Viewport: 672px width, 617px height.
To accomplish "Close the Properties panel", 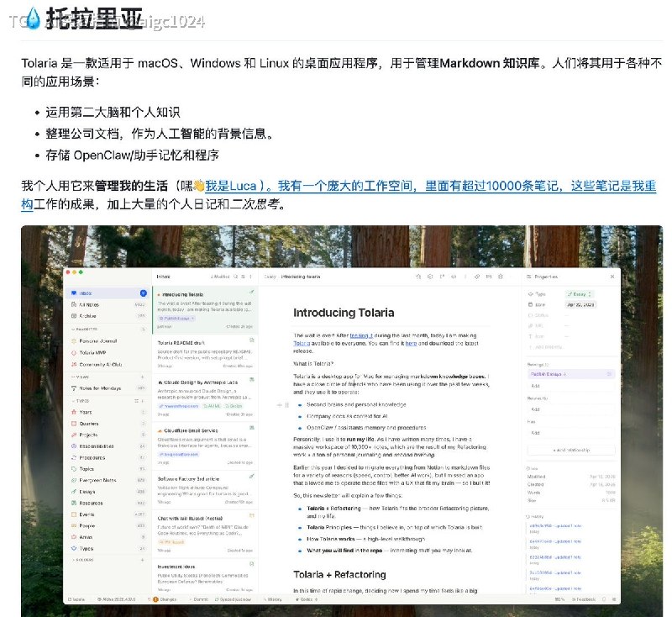I will (612, 277).
